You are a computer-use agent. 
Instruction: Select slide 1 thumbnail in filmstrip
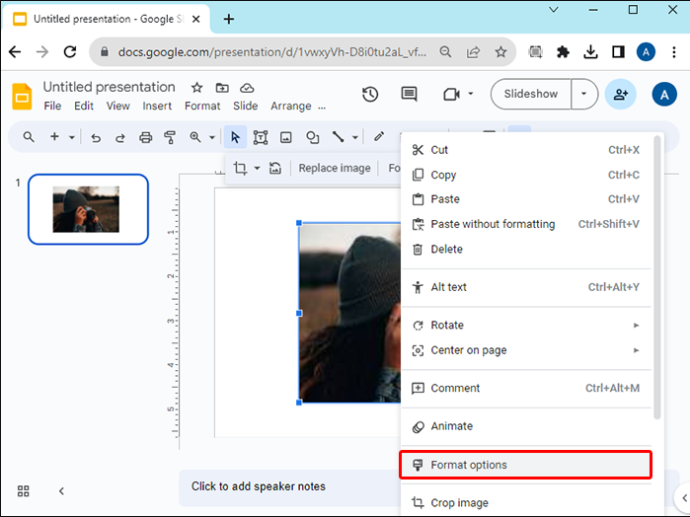(x=88, y=209)
